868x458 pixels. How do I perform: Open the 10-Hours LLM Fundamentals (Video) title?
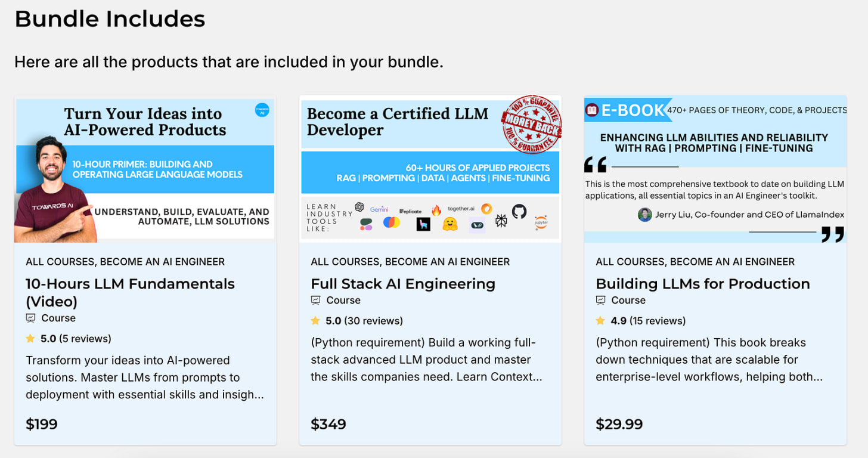[130, 292]
